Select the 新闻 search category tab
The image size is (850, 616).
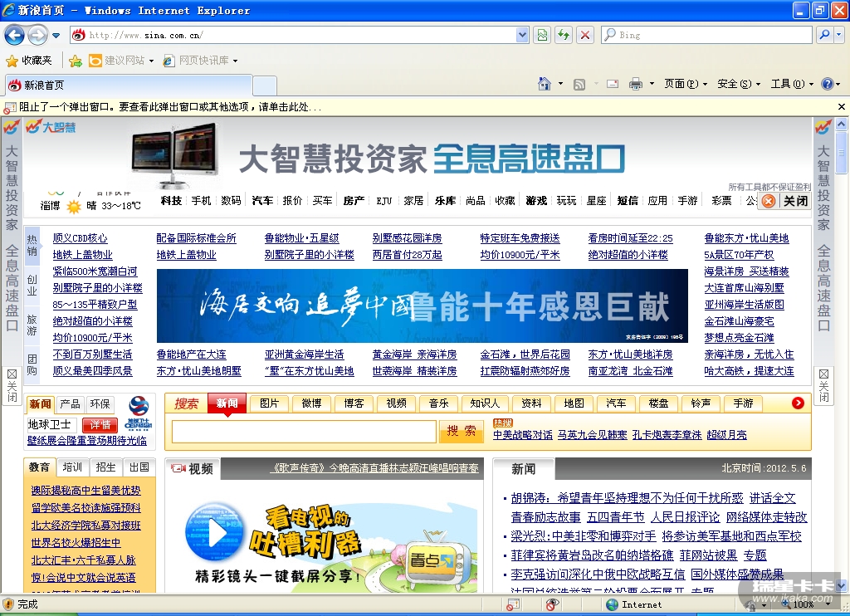tap(227, 403)
